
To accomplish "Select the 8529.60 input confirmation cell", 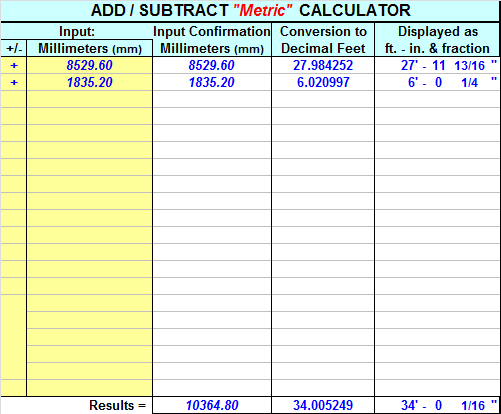I will click(212, 65).
